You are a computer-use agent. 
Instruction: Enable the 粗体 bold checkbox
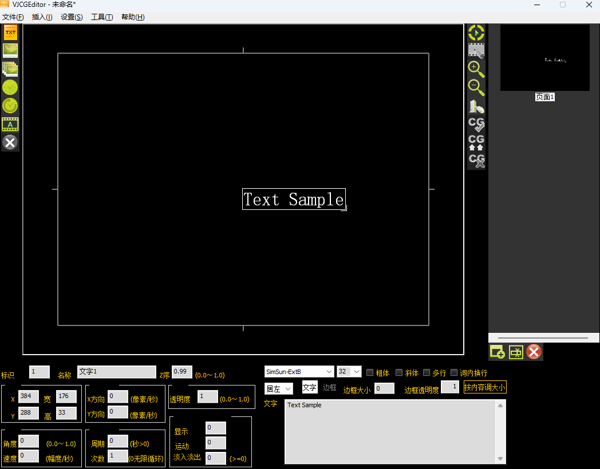point(370,372)
